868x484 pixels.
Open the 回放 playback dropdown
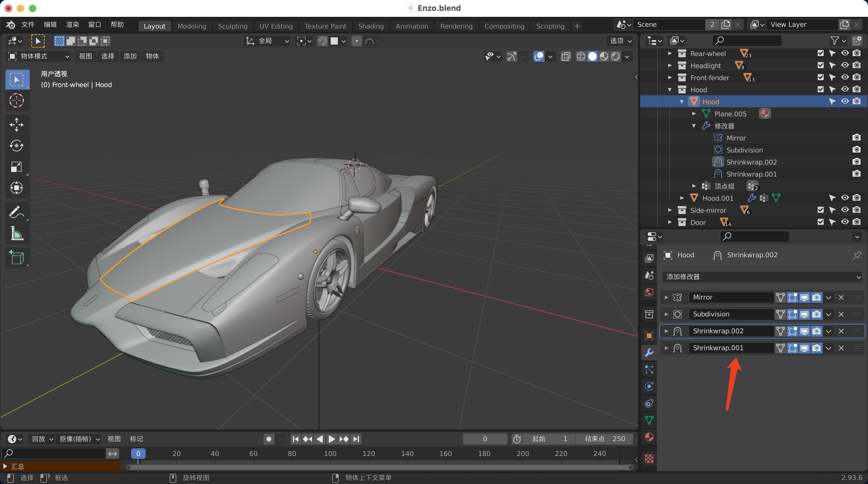pos(41,439)
